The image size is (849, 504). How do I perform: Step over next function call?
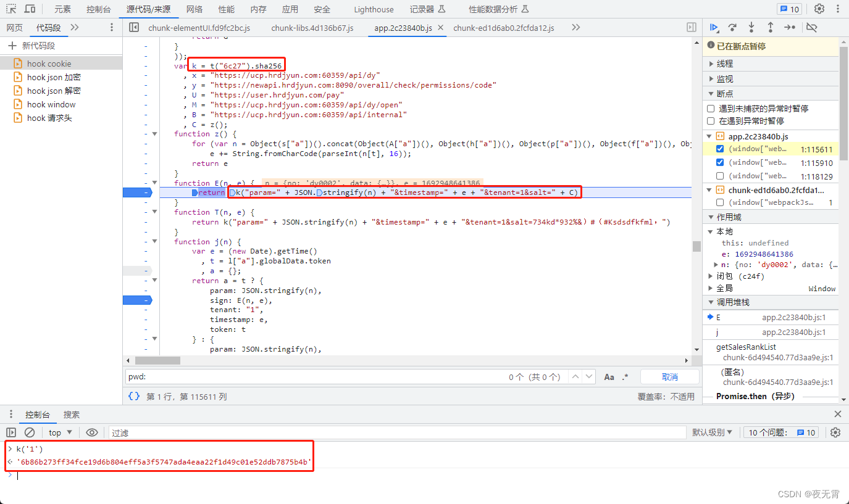(x=732, y=27)
